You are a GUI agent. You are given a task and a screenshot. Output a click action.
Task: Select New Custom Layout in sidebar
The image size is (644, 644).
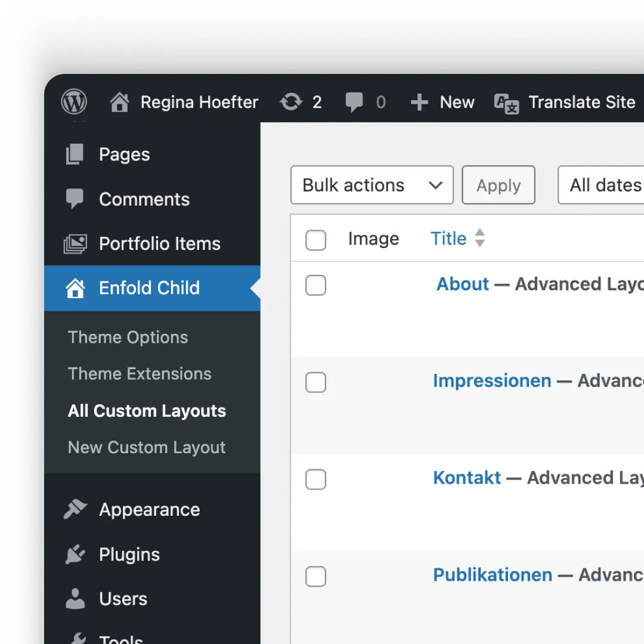[x=147, y=448]
